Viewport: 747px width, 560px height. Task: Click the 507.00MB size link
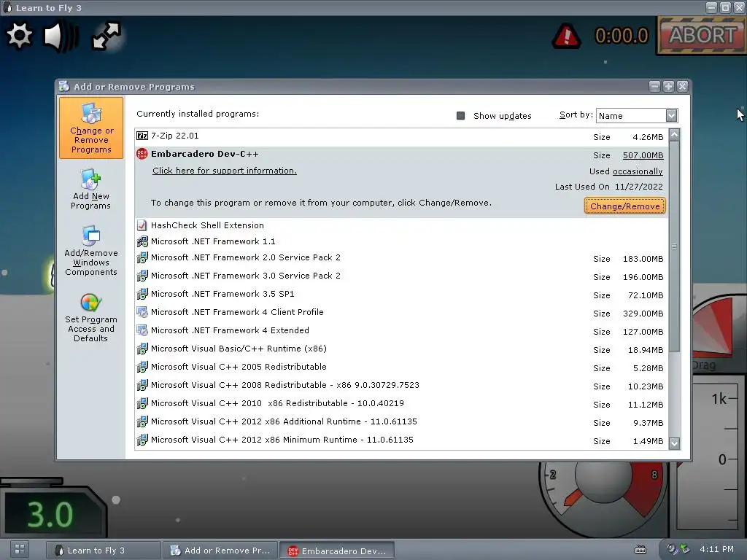[643, 155]
